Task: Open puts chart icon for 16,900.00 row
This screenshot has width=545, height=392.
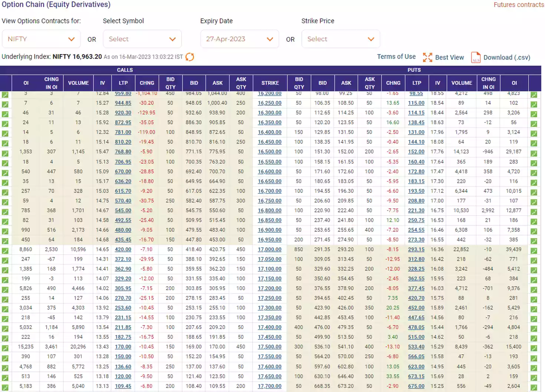Action: [534, 231]
